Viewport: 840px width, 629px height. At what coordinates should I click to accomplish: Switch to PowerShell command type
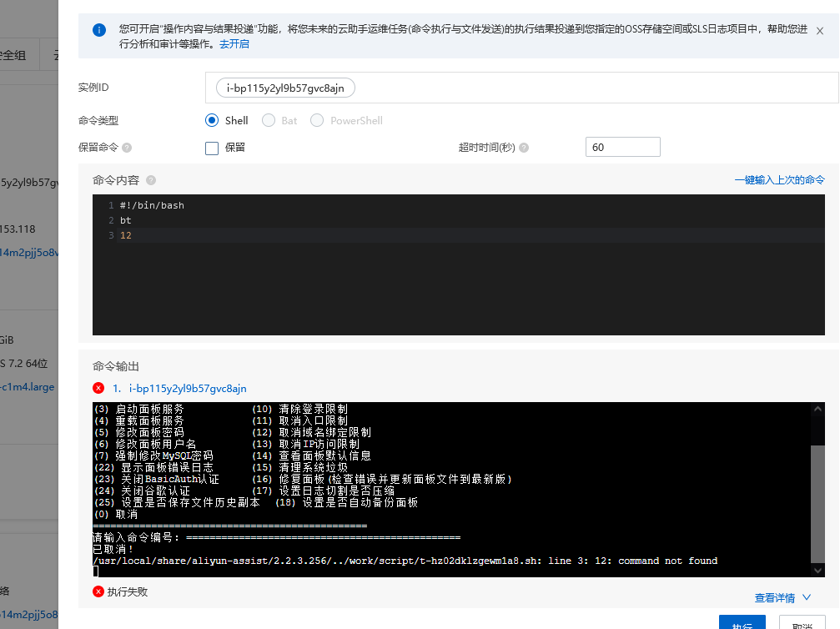[317, 120]
